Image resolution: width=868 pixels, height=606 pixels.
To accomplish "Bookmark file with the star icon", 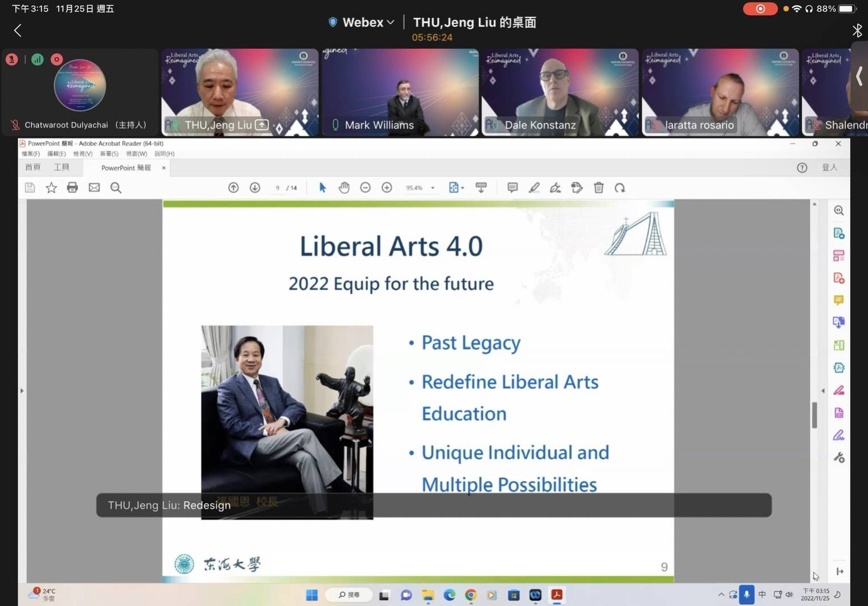I will tap(51, 188).
